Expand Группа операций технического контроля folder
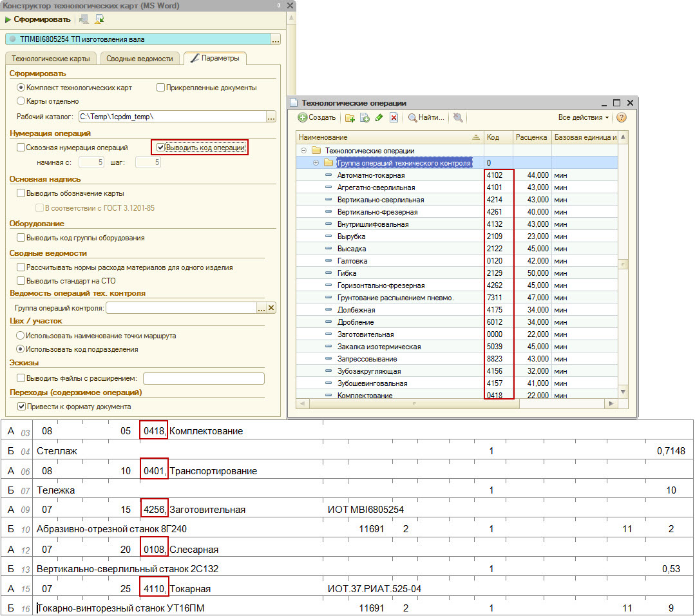The height and width of the screenshot is (616, 695). 316,163
